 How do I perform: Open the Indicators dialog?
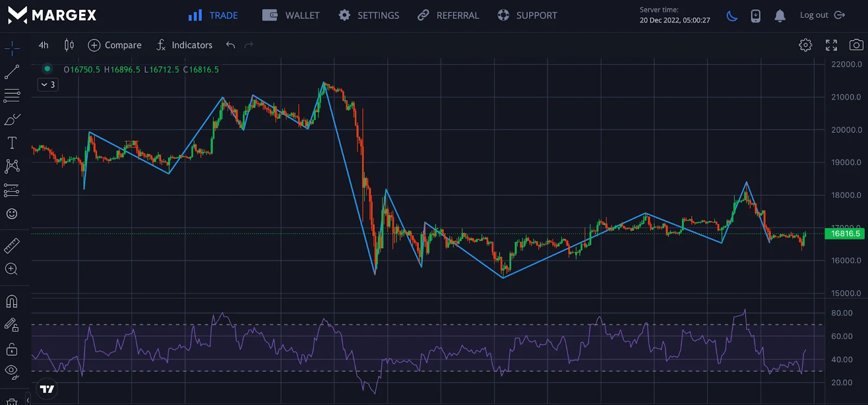point(184,45)
